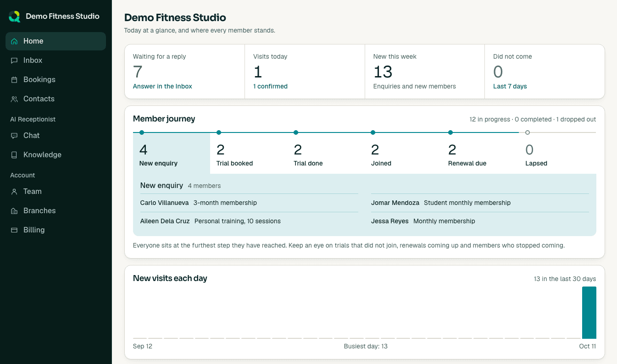Image resolution: width=617 pixels, height=364 pixels.
Task: View the Renewal due step
Action: [480, 154]
